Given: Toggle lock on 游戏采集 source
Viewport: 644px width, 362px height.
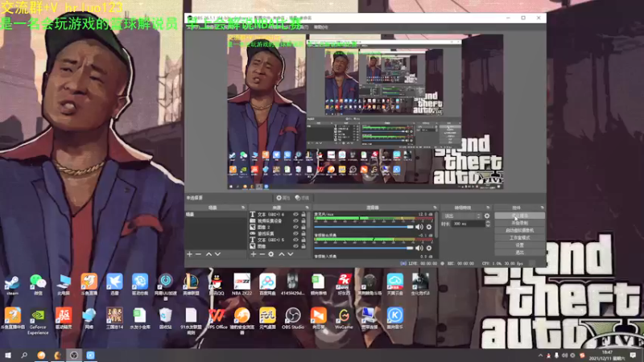Looking at the screenshot, I should (303, 233).
